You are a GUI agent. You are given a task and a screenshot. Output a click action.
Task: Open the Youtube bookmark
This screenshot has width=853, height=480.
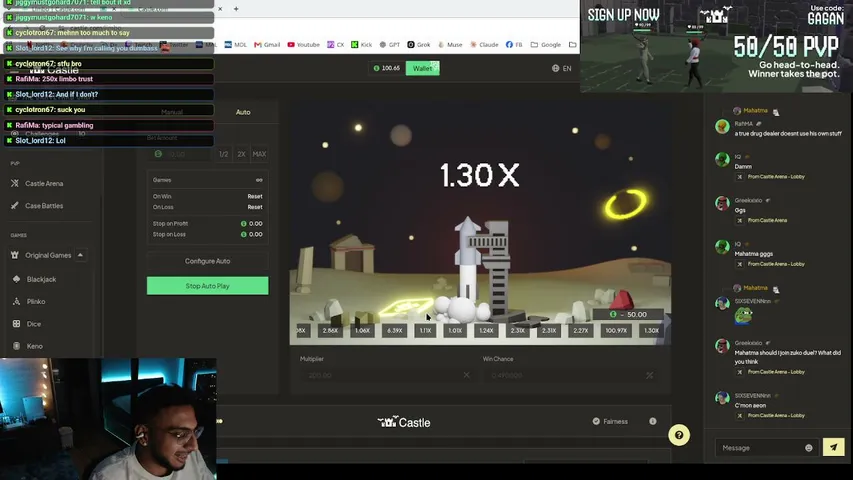(x=304, y=45)
